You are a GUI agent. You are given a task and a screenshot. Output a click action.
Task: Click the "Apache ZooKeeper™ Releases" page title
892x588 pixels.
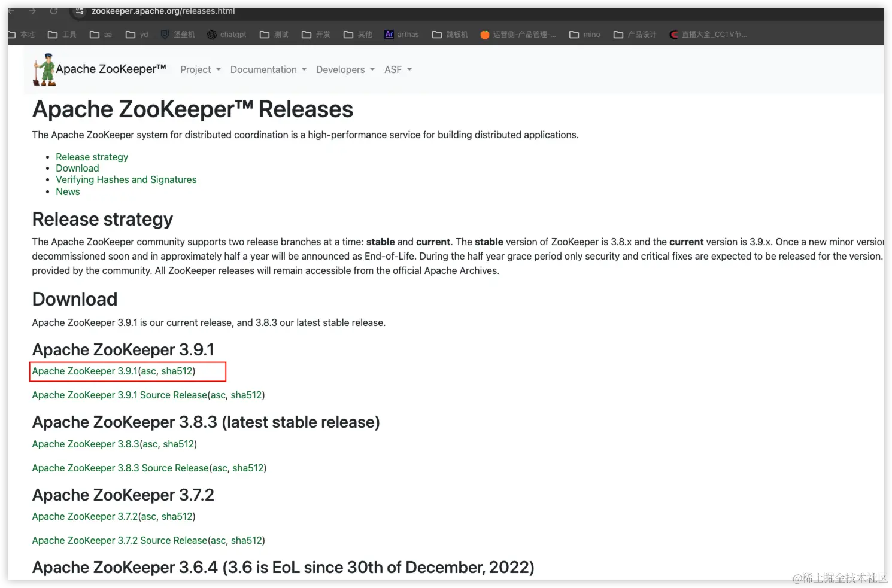[x=193, y=109]
